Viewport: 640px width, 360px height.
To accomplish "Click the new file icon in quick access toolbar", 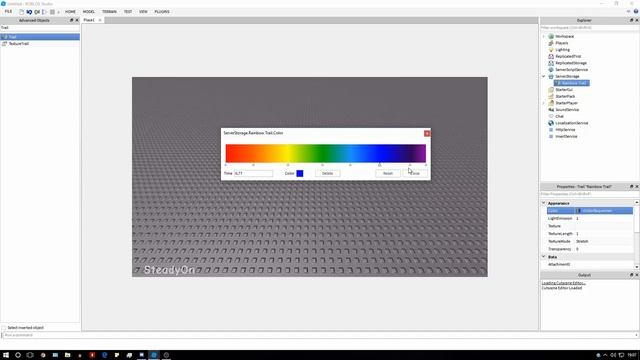I will 21,12.
